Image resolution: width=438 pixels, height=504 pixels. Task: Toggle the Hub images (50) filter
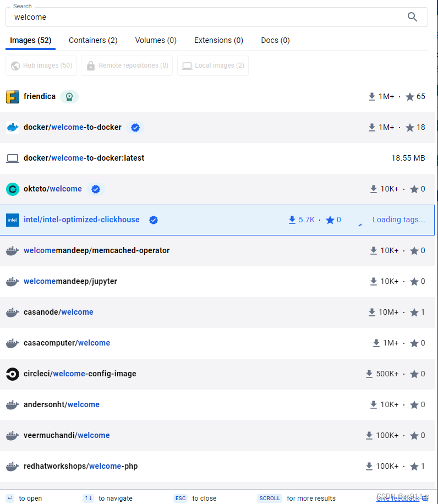coord(41,65)
